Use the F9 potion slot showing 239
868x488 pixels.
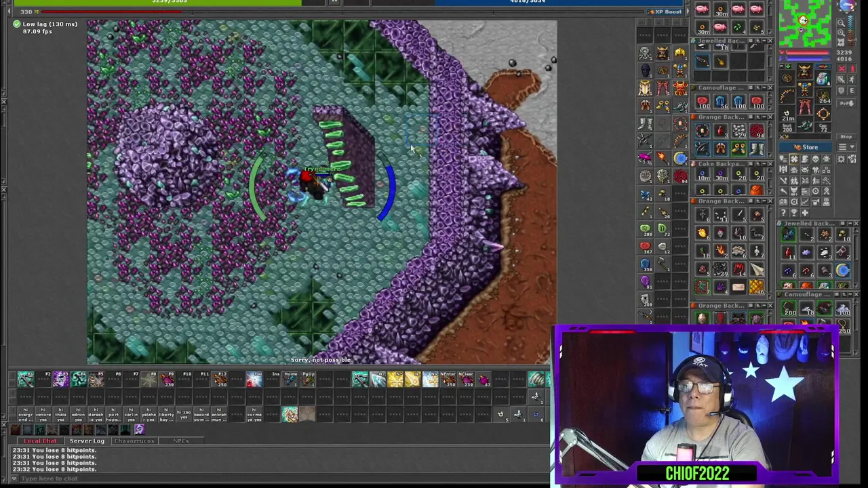[167, 380]
